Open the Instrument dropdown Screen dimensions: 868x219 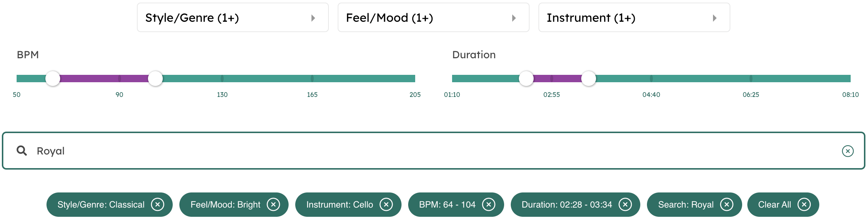pos(634,18)
